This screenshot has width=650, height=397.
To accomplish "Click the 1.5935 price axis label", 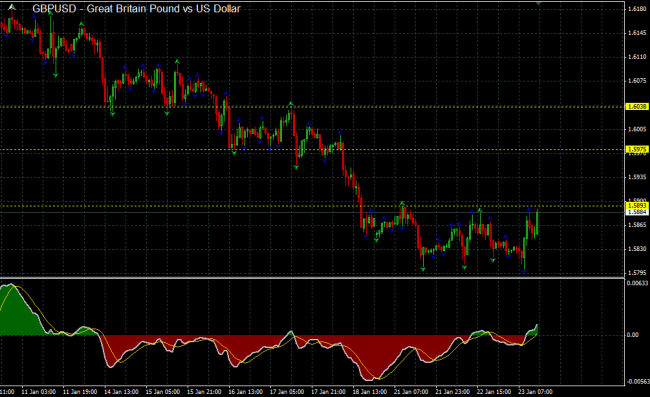I will point(637,177).
